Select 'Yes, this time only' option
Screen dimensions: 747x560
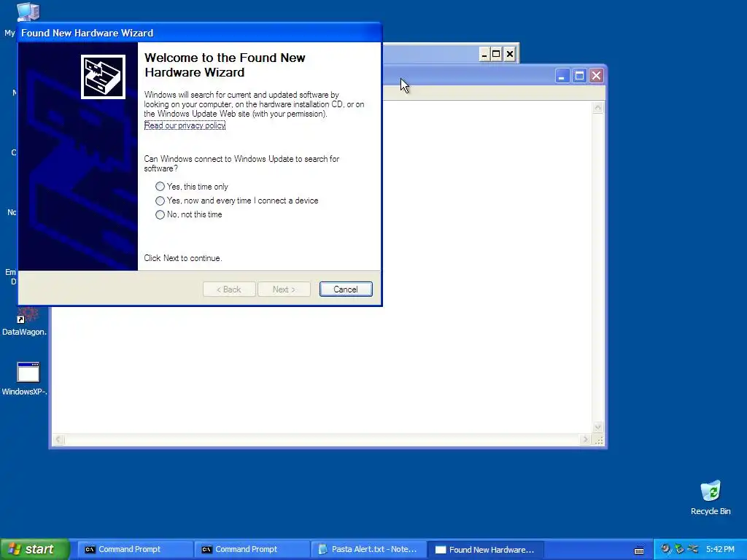pos(192,187)
